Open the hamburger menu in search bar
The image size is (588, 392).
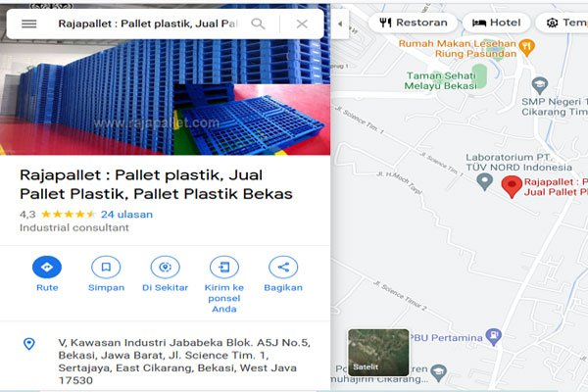click(28, 24)
